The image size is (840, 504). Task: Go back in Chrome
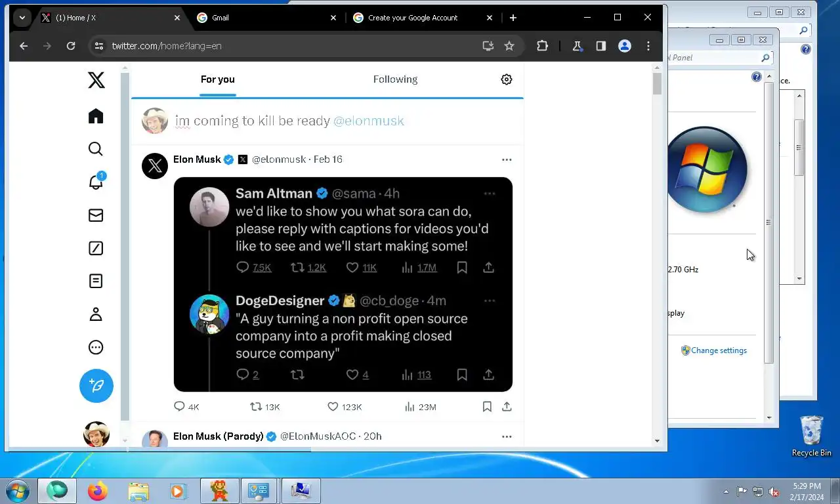[x=24, y=46]
